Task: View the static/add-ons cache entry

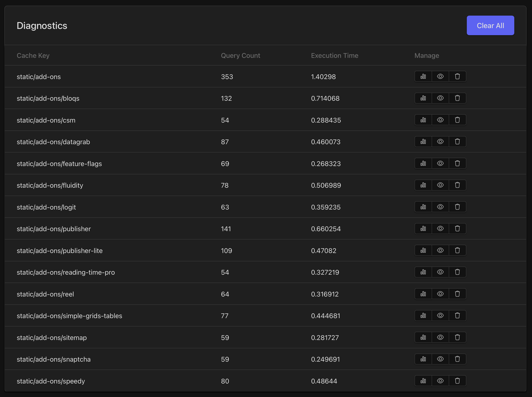Action: click(440, 76)
